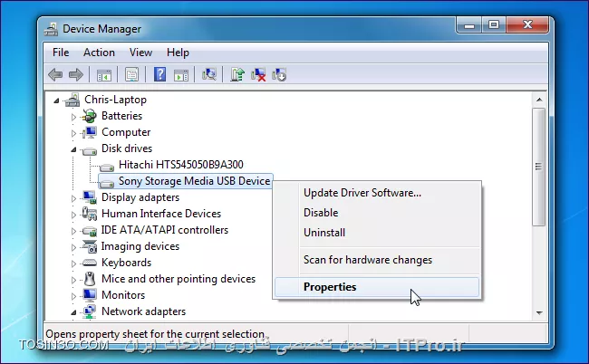589x364 pixels.
Task: Click the scrollbar down arrow
Action: 539,312
